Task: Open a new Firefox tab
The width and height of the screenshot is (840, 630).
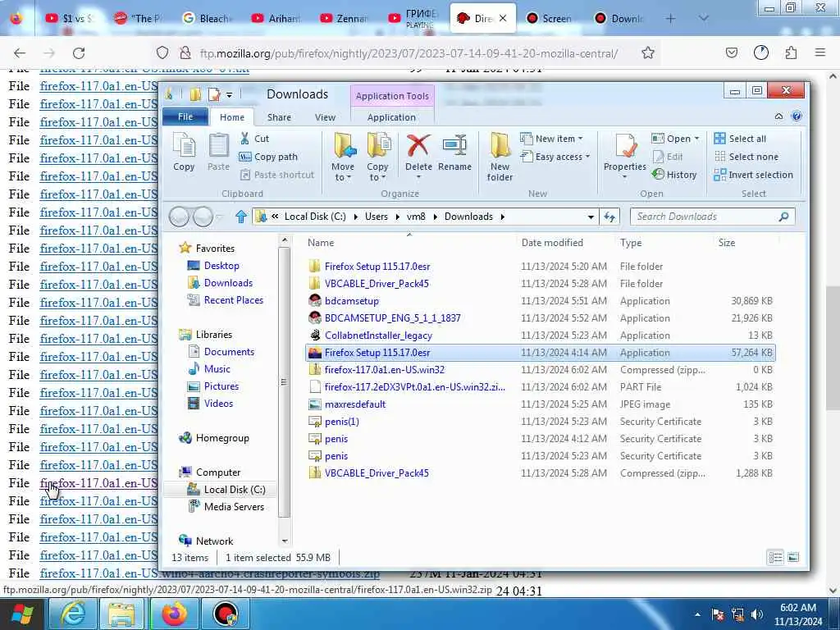Action: pyautogui.click(x=670, y=18)
